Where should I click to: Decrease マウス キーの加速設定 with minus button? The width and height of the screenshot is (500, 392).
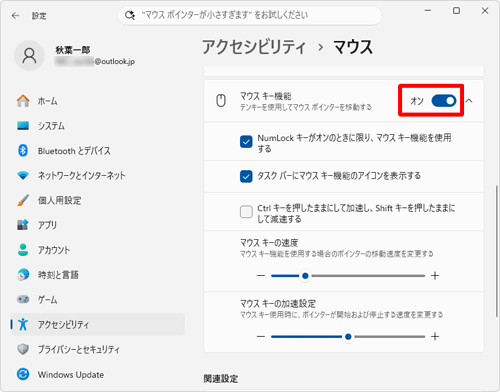261,337
